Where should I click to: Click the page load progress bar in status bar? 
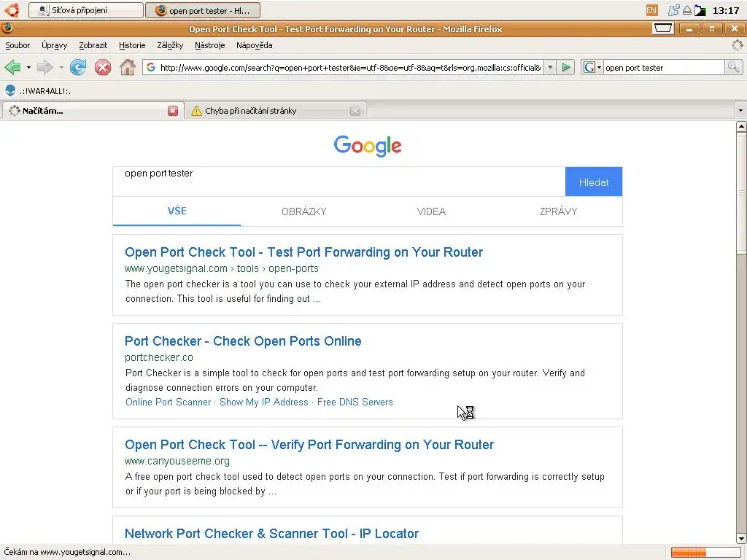click(705, 552)
